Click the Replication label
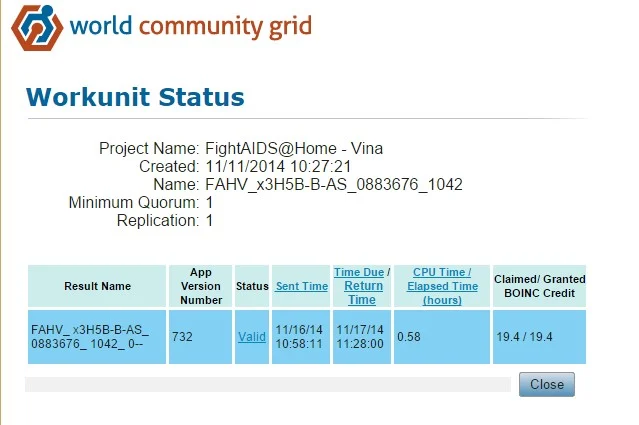The width and height of the screenshot is (639, 425). point(158,220)
